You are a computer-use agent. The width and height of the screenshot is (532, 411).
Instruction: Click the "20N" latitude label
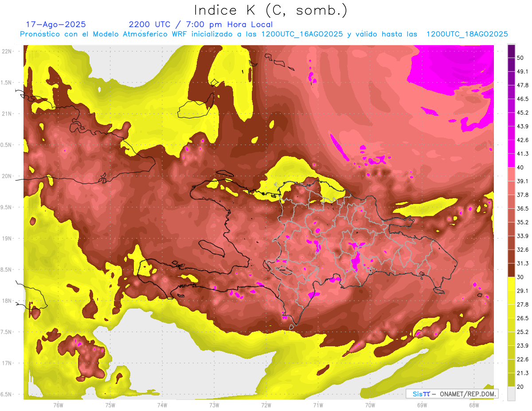point(8,176)
